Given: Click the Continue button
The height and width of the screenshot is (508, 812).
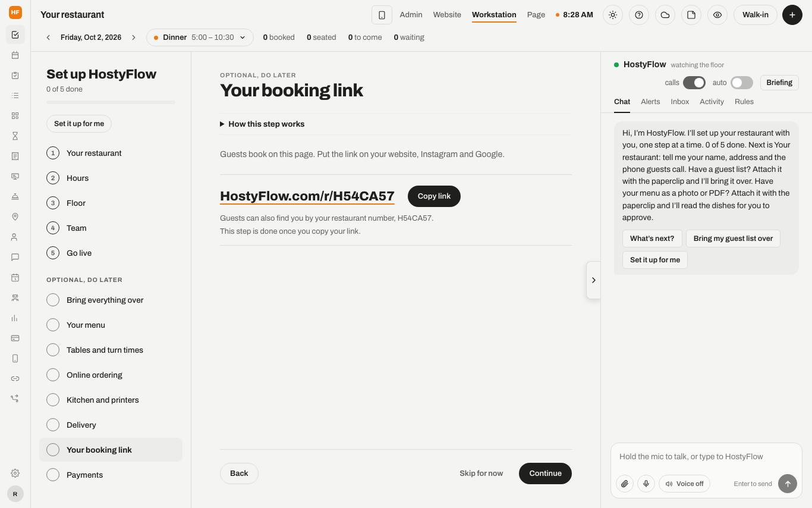Looking at the screenshot, I should [x=545, y=473].
